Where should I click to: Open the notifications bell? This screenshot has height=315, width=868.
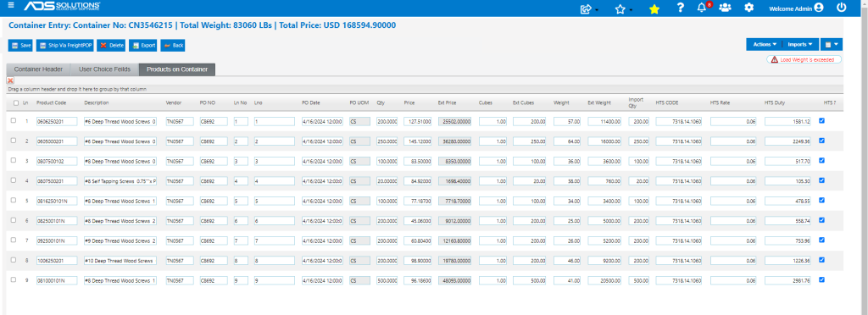pos(702,8)
